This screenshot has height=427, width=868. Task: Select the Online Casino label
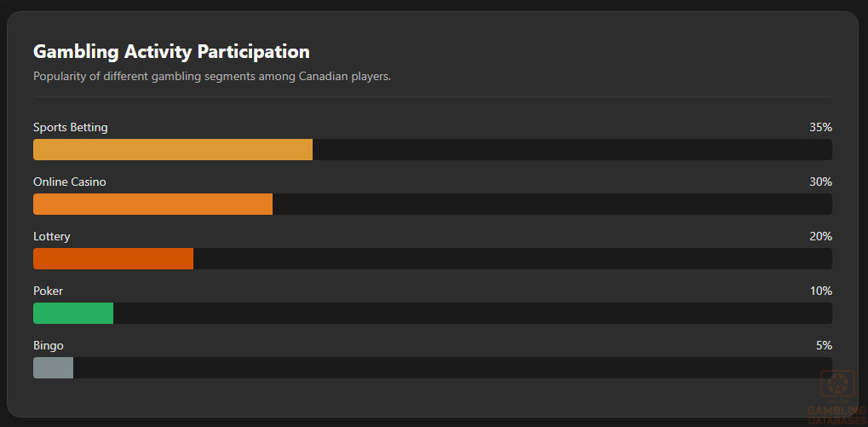[70, 182]
